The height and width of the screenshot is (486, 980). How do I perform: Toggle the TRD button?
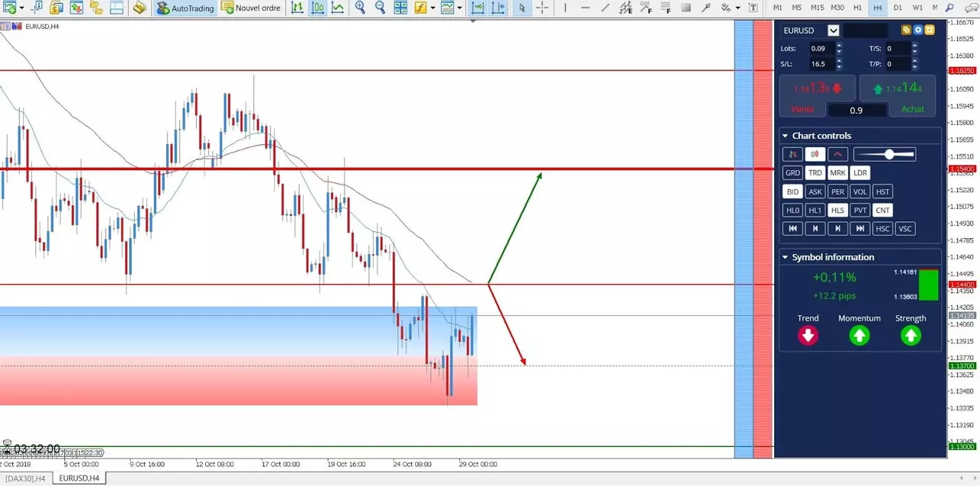[815, 173]
